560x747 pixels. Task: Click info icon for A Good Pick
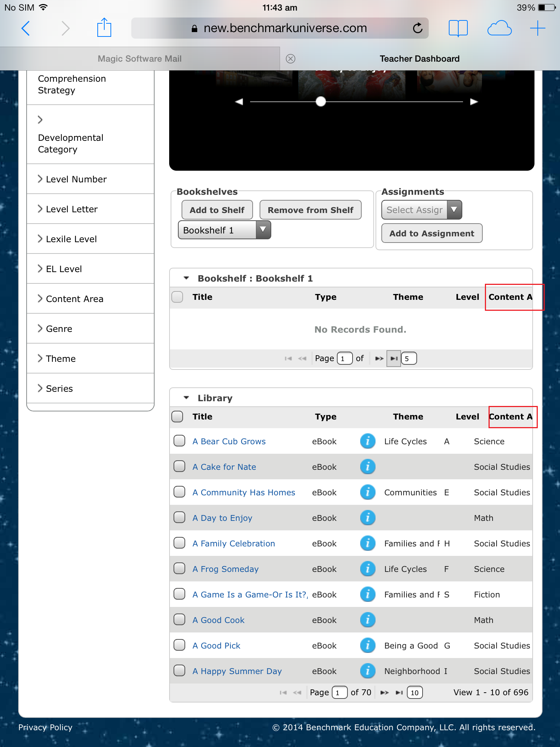click(x=368, y=646)
